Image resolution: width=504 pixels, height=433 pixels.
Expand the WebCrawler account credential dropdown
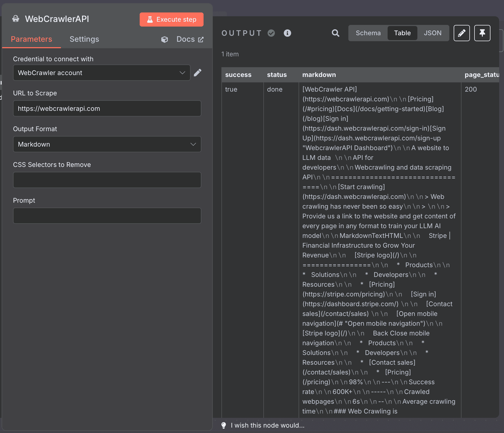pos(102,73)
